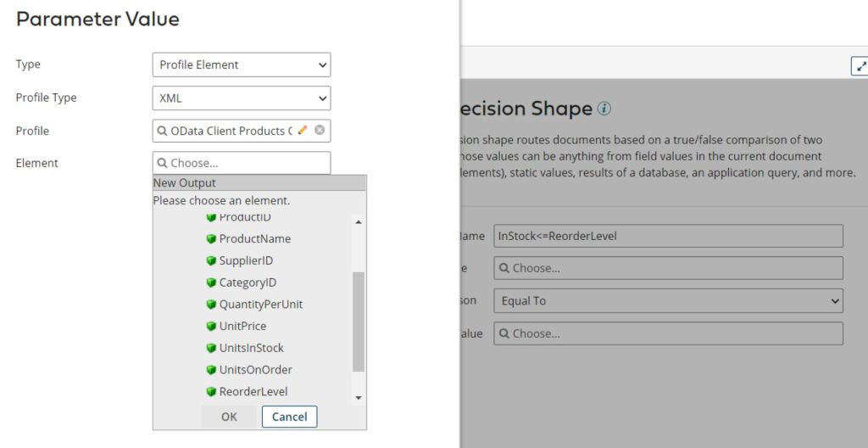Screen dimensions: 868x448
Task: Open the Type dropdown showing Profile Element
Action: pos(242,65)
